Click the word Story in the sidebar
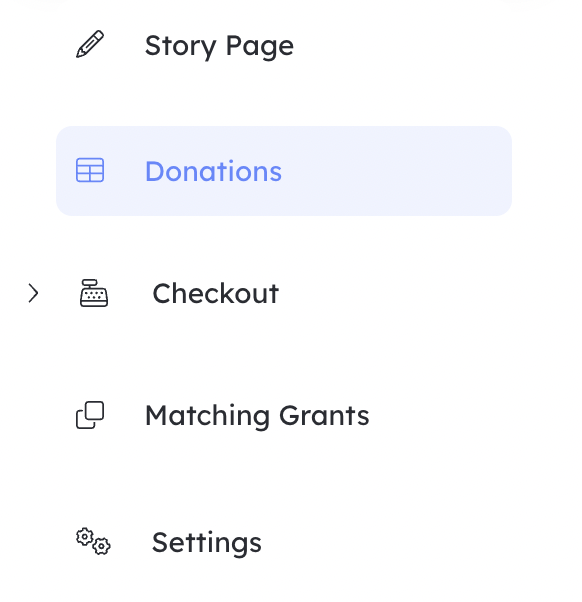Viewport: 582px width, 602px height. point(180,46)
